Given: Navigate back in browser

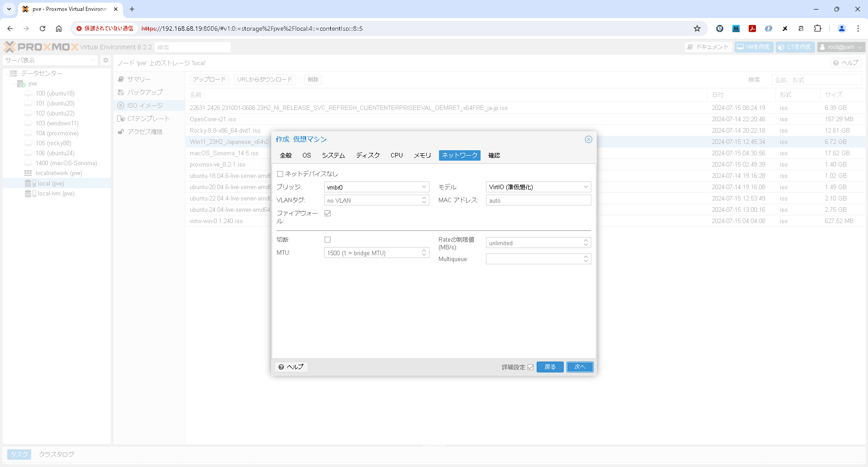Looking at the screenshot, I should click(x=10, y=29).
